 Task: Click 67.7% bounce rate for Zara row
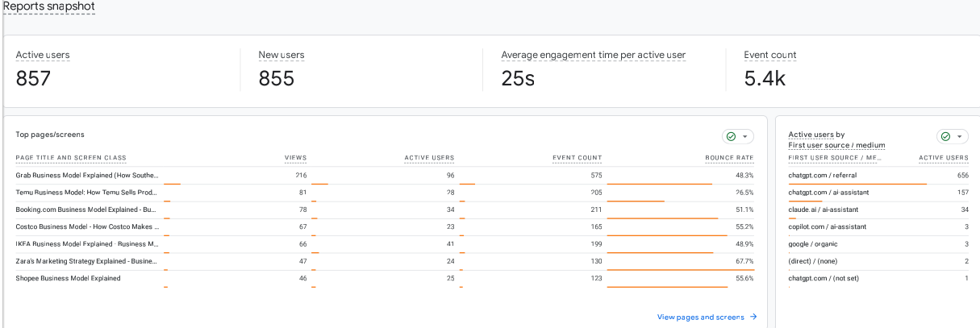pyautogui.click(x=744, y=261)
